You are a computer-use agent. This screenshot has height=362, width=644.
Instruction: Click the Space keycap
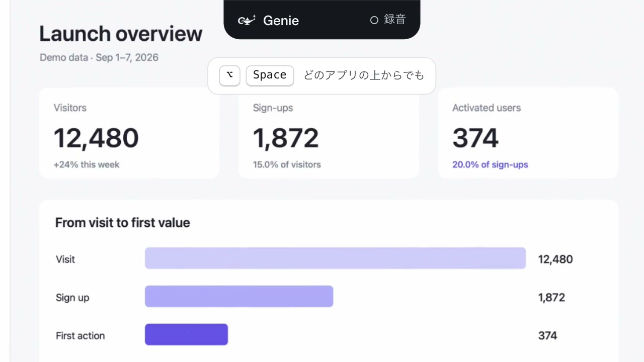click(x=270, y=75)
